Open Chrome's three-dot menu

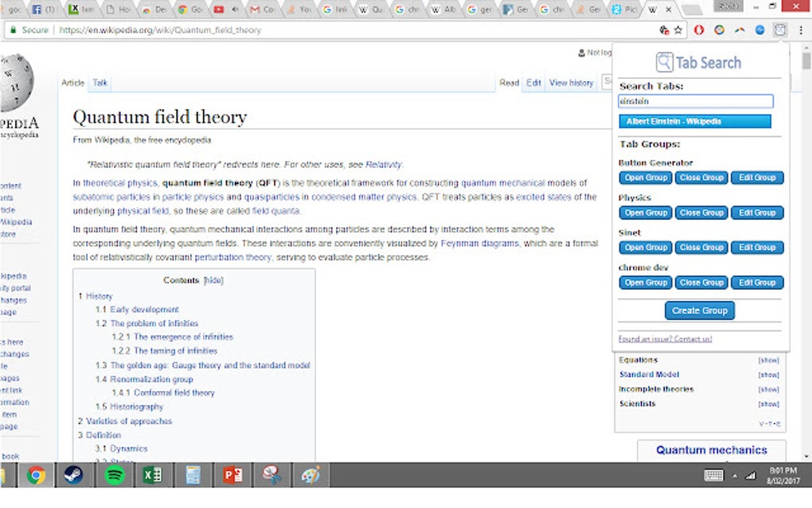coord(801,30)
